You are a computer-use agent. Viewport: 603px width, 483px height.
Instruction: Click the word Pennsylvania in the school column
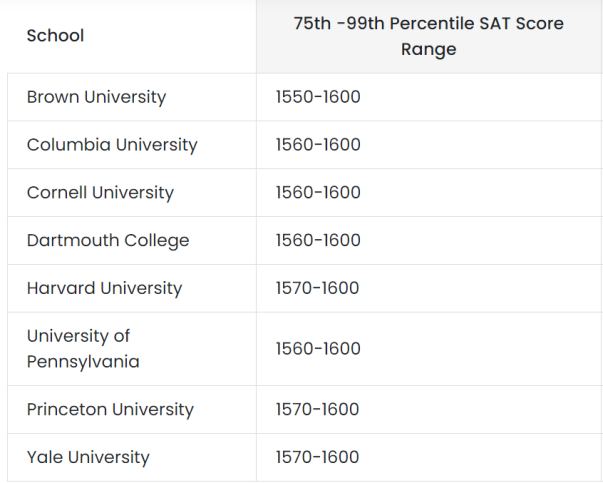tap(83, 362)
